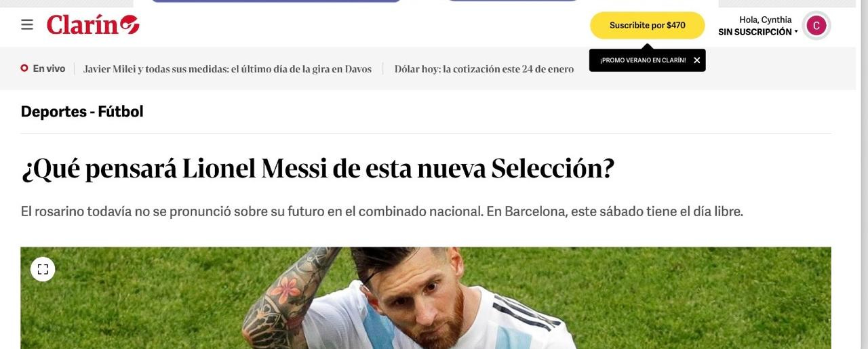The image size is (868, 349).
Task: Open the Javier Milei Davos tour live article
Action: [x=227, y=69]
